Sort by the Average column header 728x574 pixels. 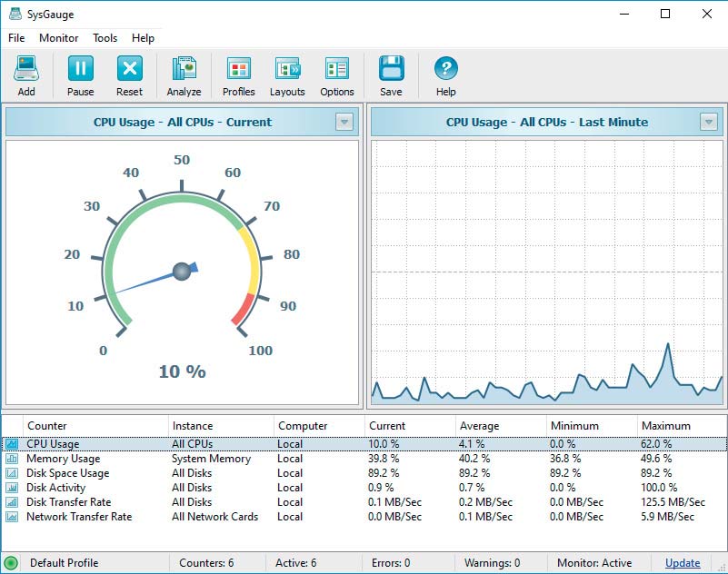[x=502, y=426]
